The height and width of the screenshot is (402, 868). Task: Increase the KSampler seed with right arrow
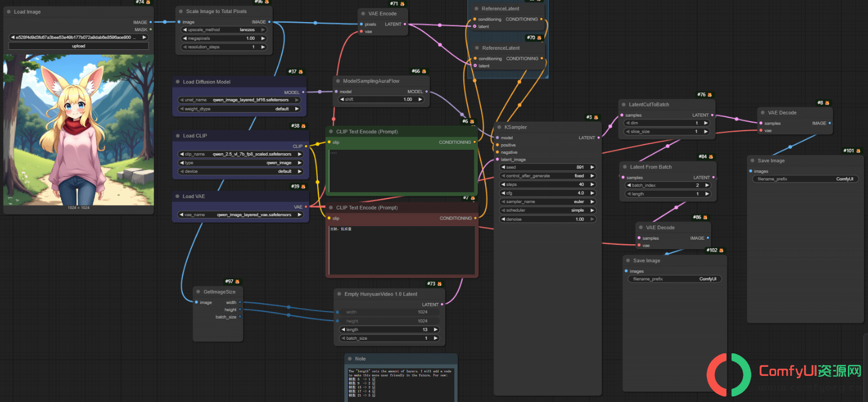click(592, 167)
